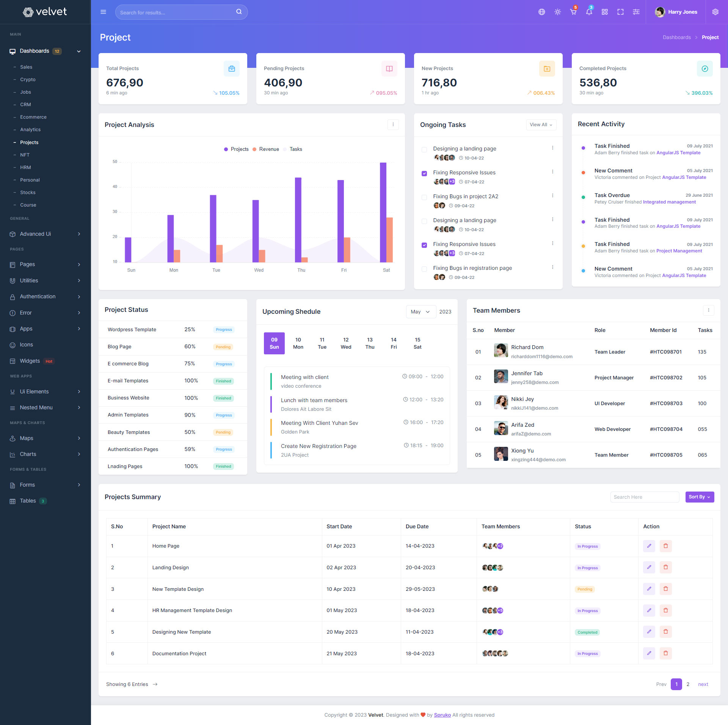Go to page 2 of summary

click(x=688, y=684)
